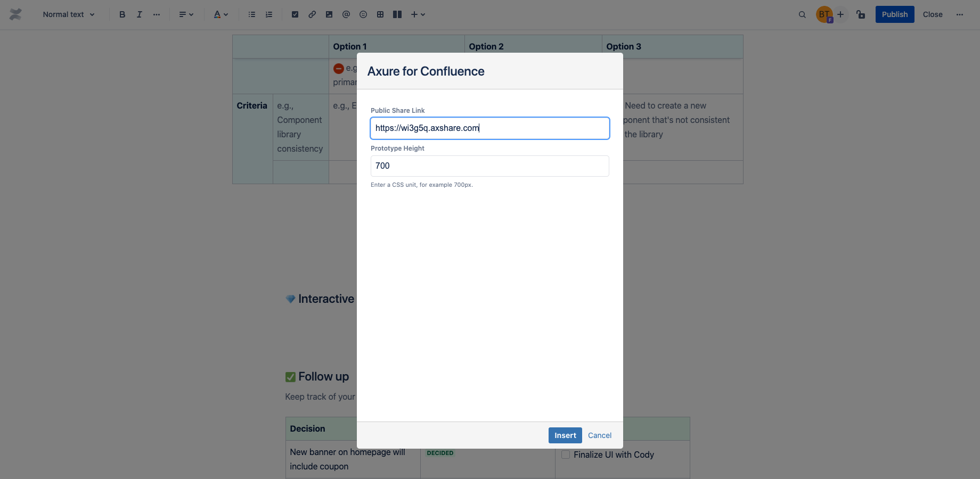Click the Follow up heading
The width and height of the screenshot is (980, 479).
324,376
